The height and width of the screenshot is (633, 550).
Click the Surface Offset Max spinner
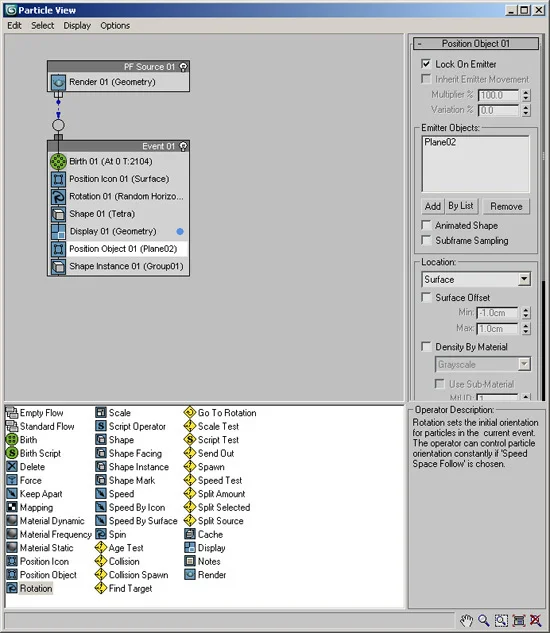pyautogui.click(x=526, y=329)
